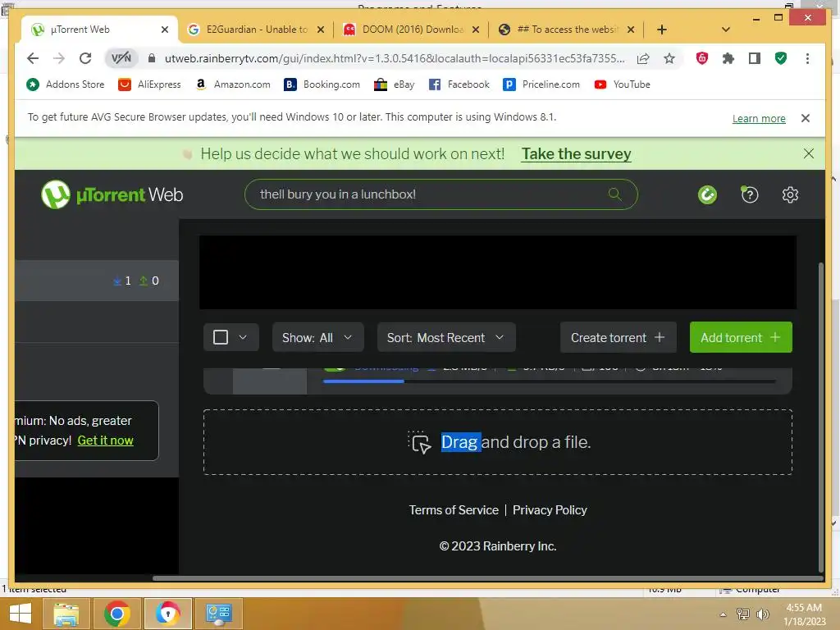Image resolution: width=840 pixels, height=630 pixels.
Task: Click the browser address bar URL
Action: pos(395,58)
